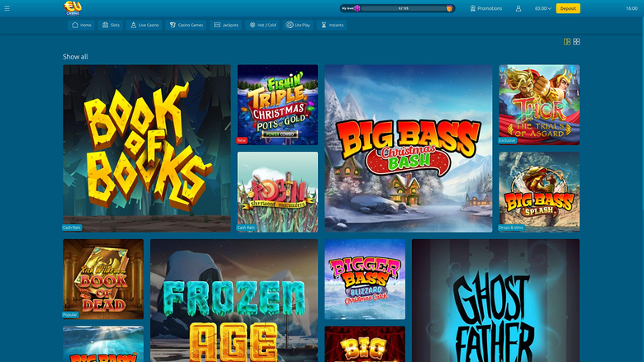Open the Promotions link
Viewport: 644px width, 362px height.
pos(485,8)
